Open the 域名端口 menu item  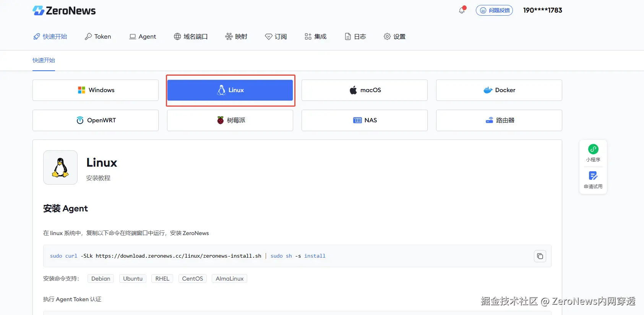tap(191, 36)
